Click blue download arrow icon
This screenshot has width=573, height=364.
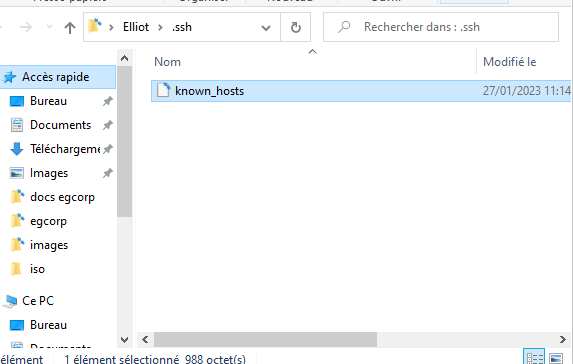[x=17, y=149]
